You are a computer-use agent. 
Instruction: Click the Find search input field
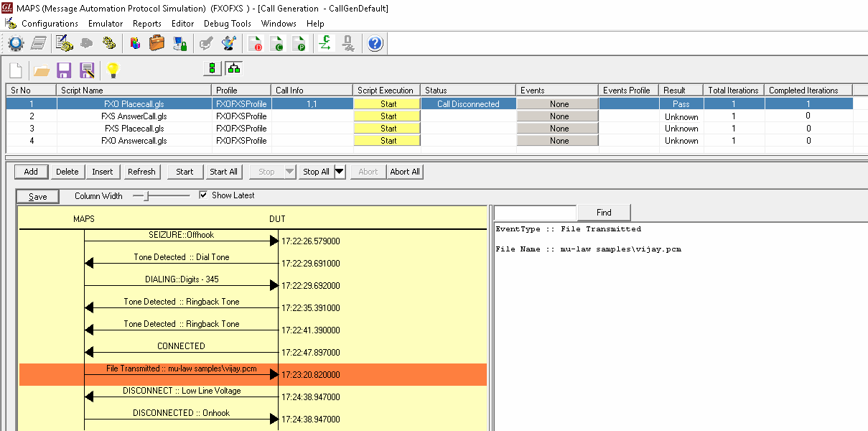click(536, 213)
